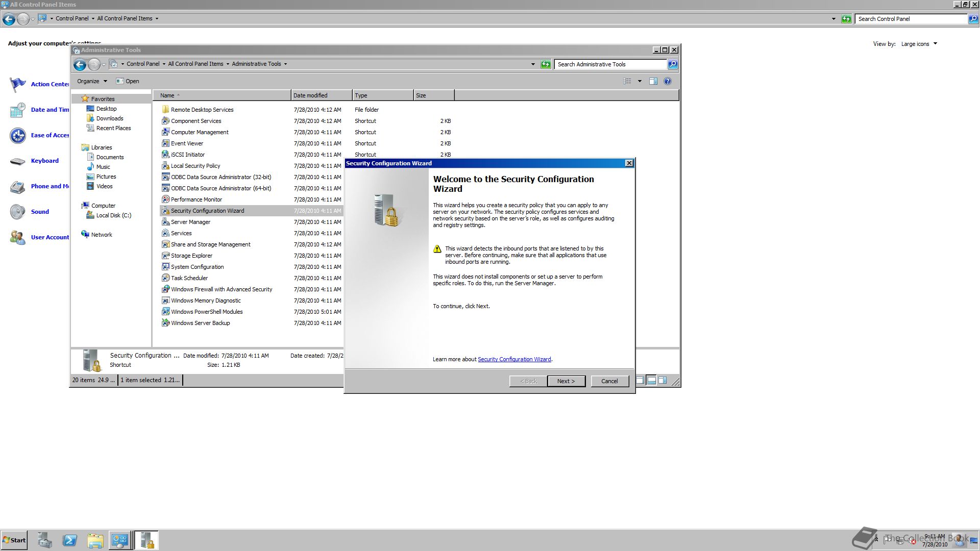Screen dimensions: 980x551
Task: Open the User Accounts icon
Action: [x=18, y=237]
